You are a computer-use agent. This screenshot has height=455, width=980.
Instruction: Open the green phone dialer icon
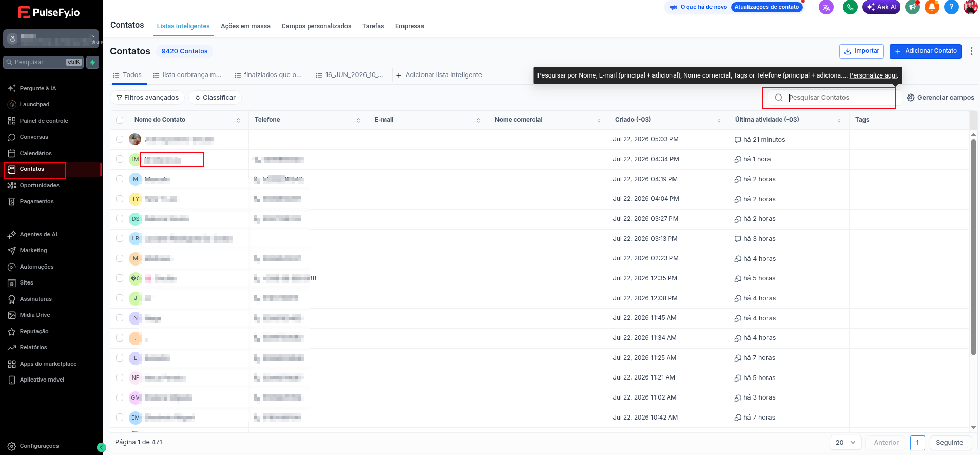point(850,7)
